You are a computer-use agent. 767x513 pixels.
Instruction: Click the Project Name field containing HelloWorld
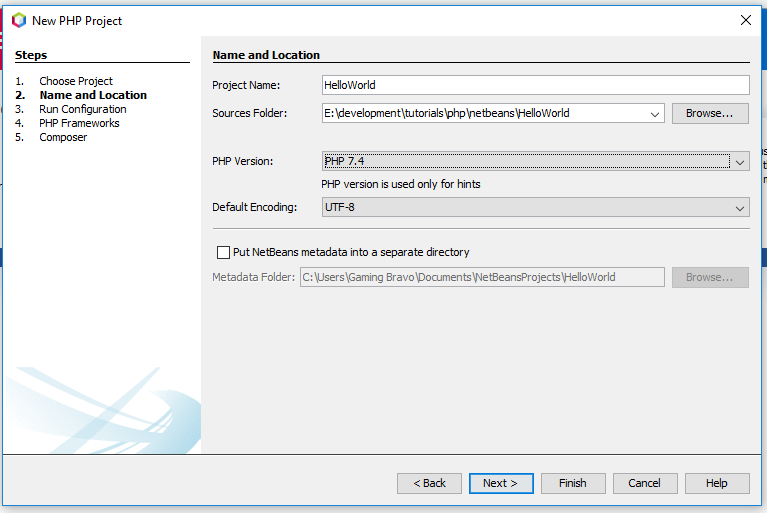click(x=536, y=85)
